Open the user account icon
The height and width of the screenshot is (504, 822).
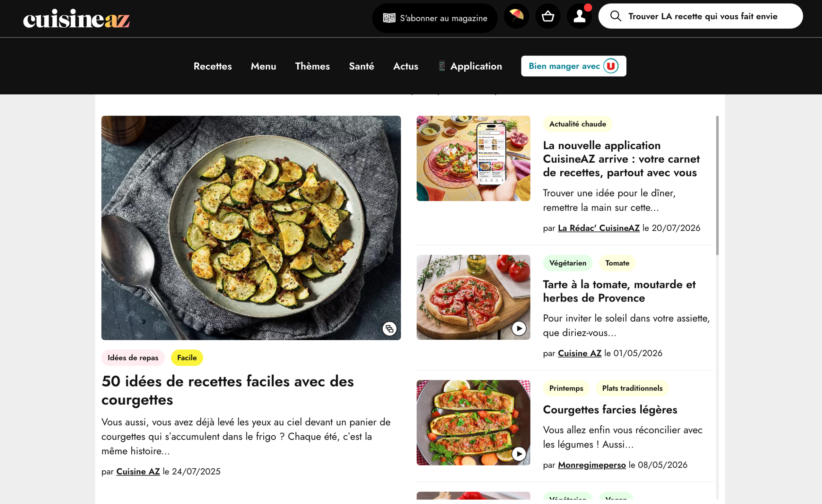(x=580, y=16)
